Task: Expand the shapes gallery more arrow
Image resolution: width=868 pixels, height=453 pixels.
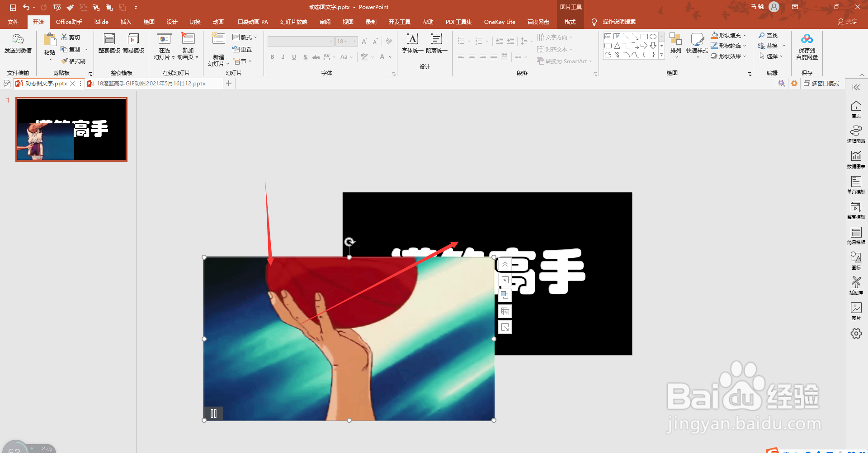Action: (661, 55)
